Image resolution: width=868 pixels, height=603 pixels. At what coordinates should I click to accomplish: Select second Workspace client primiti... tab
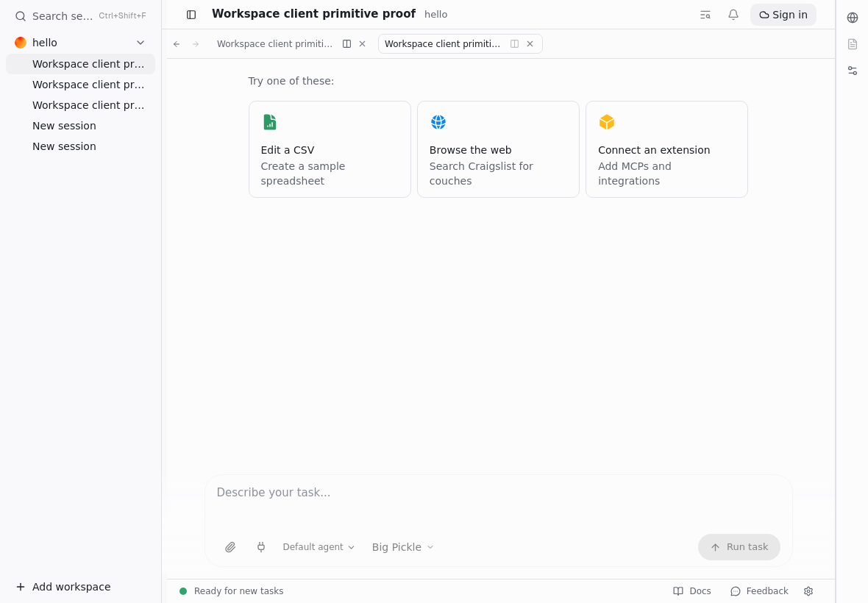(442, 44)
